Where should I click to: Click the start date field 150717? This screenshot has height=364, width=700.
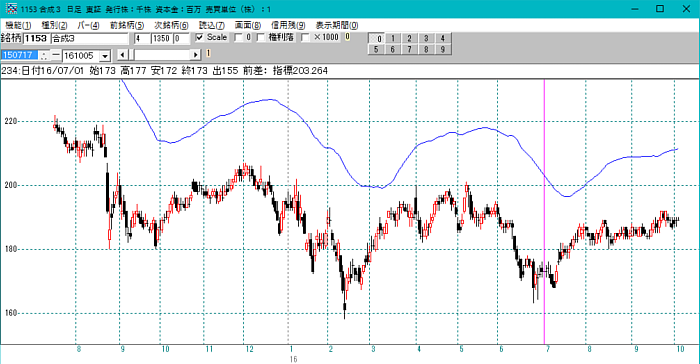click(x=20, y=55)
